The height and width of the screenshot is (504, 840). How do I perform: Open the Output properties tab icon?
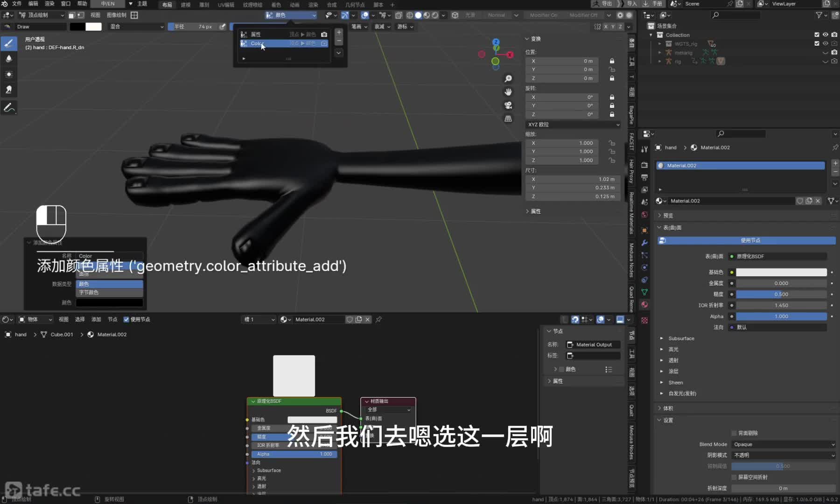point(644,177)
